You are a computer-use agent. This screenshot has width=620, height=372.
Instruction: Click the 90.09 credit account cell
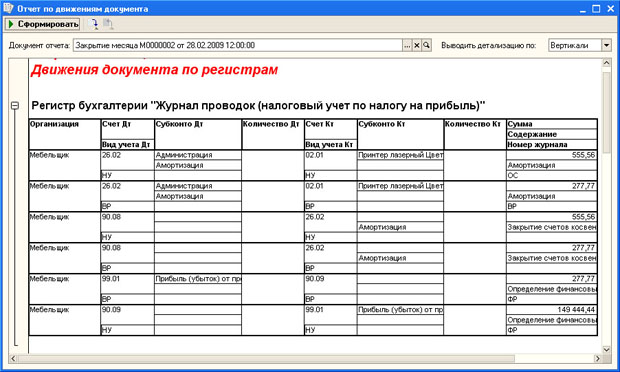pos(331,283)
